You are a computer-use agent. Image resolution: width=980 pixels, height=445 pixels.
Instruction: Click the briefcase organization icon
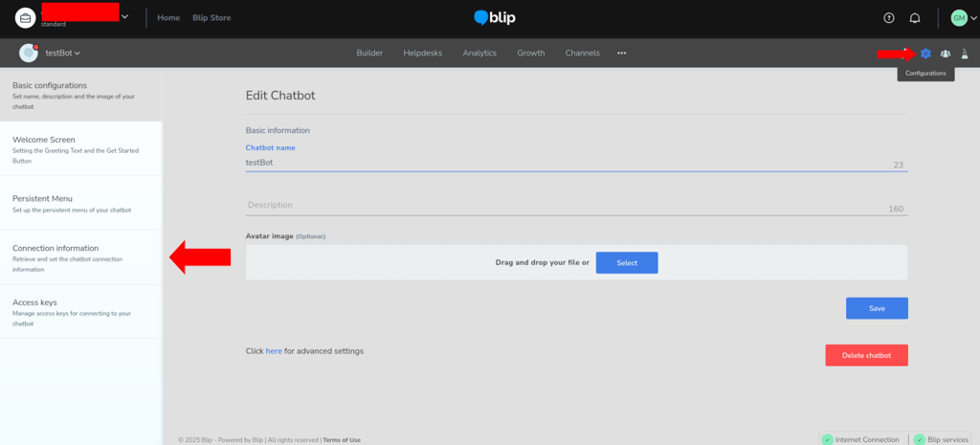[x=25, y=18]
